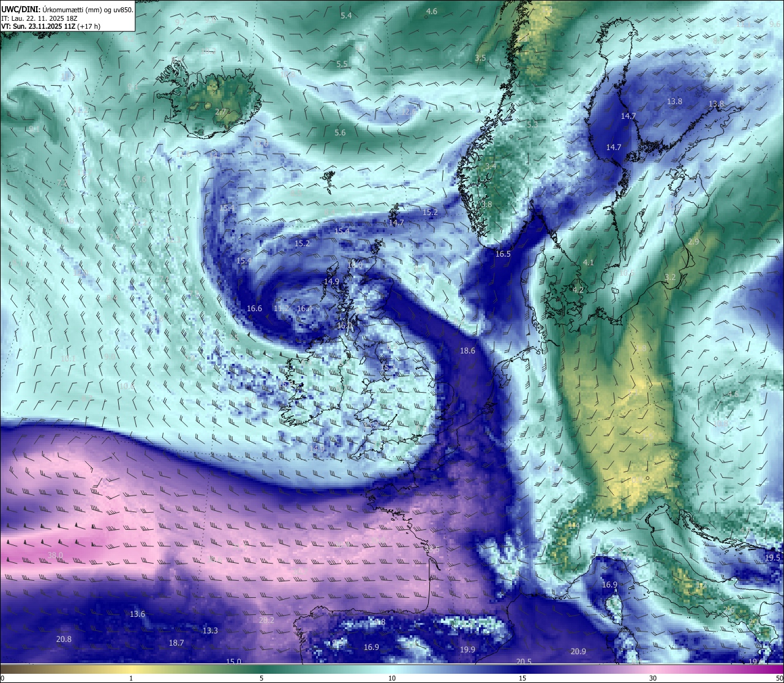Image resolution: width=784 pixels, height=683 pixels.
Task: Click the '3.4' value over southern Norway
Action: coord(491,166)
